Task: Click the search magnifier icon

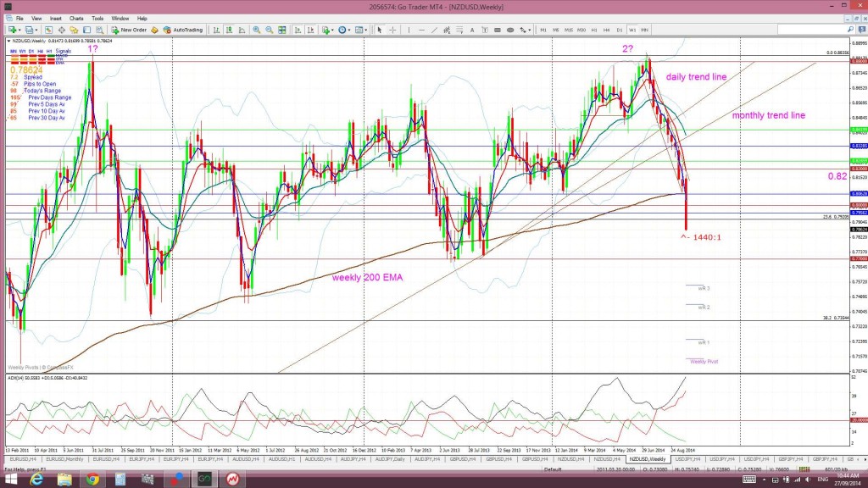Action: [x=851, y=30]
